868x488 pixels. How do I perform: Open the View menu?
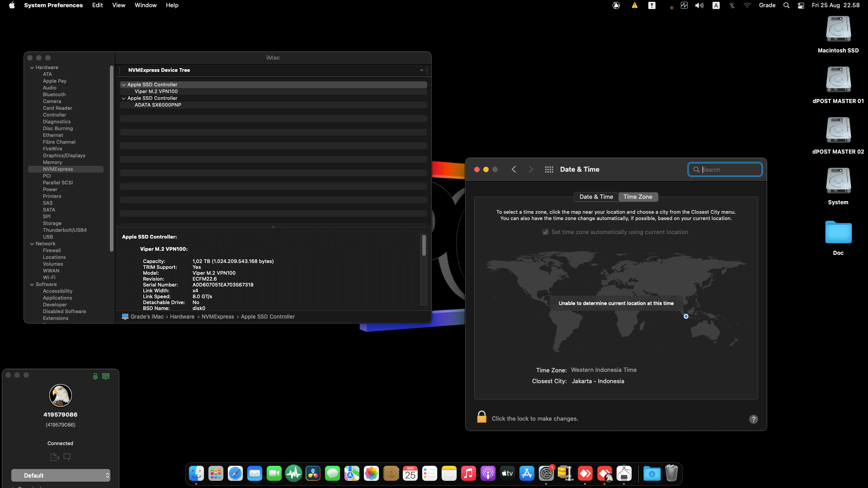click(x=118, y=5)
